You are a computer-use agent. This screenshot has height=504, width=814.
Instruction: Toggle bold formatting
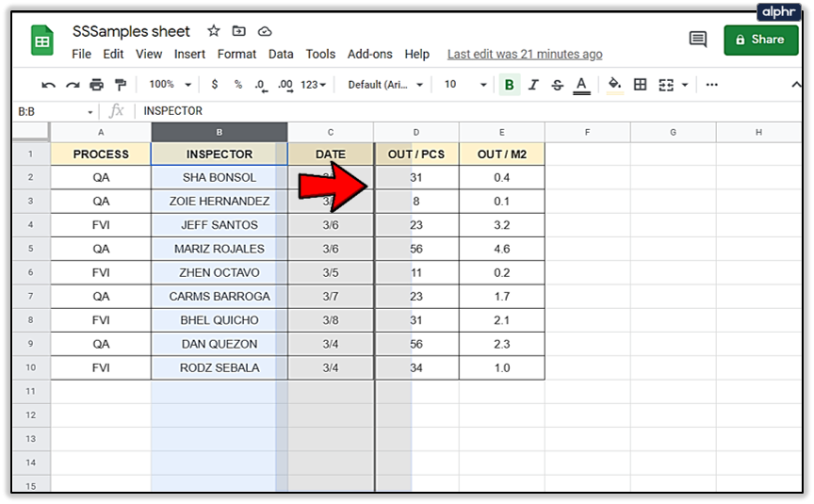(x=510, y=85)
